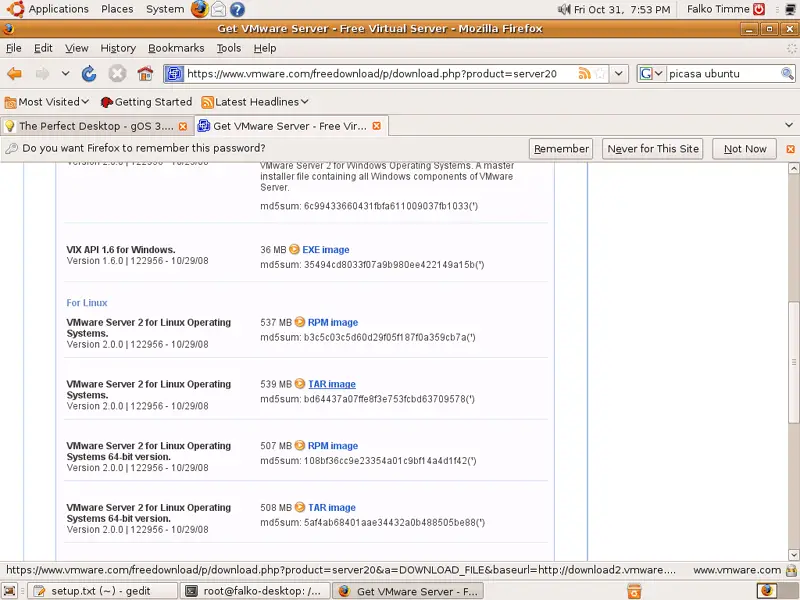Open the search engine selector dropdown
Image resolution: width=800 pixels, height=600 pixels.
click(651, 73)
